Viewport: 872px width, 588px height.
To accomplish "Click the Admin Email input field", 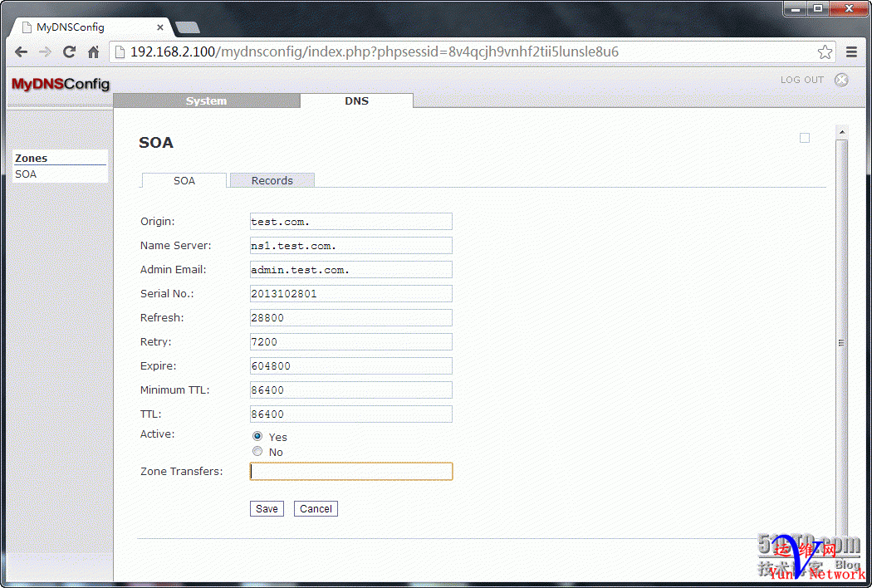I will [x=351, y=270].
